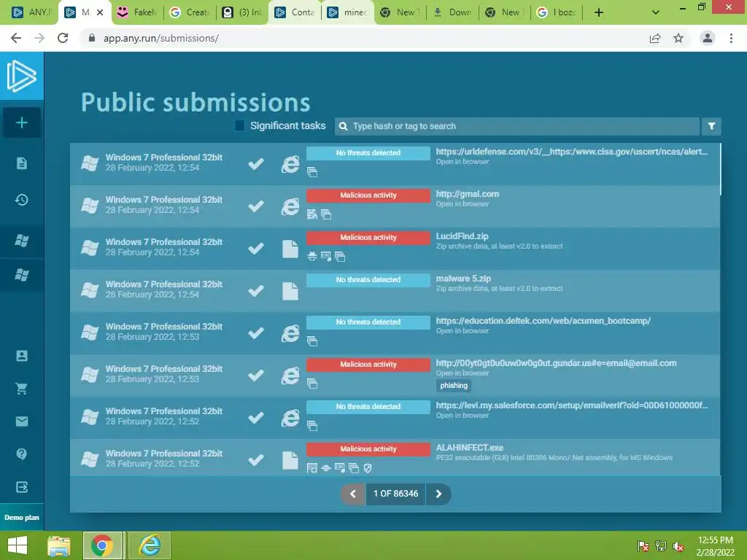Click page indicator 1 OF 86346
The height and width of the screenshot is (560, 747).
[395, 494]
